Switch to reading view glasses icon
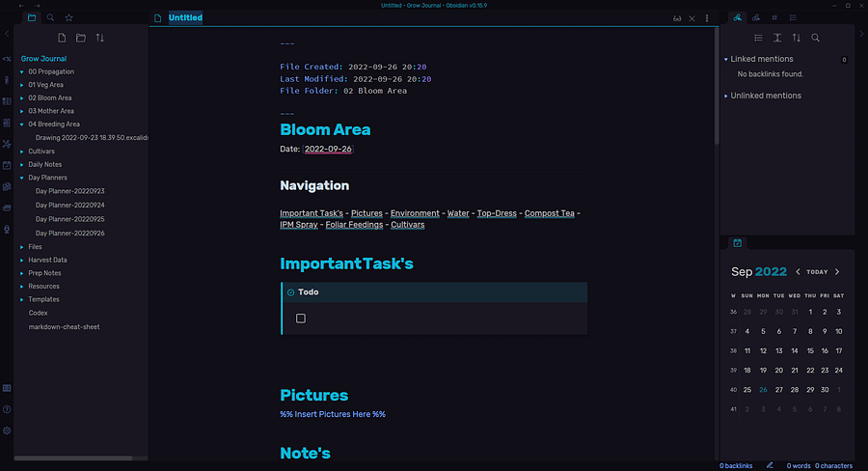This screenshot has width=868, height=471. 677,18
